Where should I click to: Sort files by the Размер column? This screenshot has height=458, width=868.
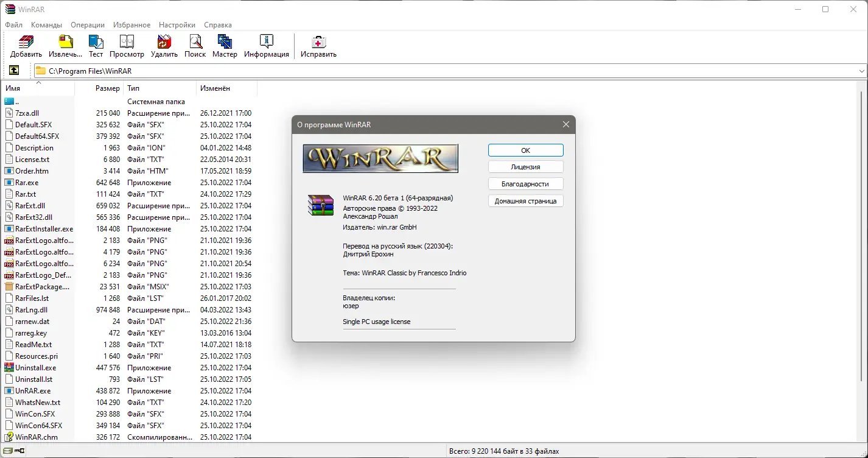click(99, 88)
